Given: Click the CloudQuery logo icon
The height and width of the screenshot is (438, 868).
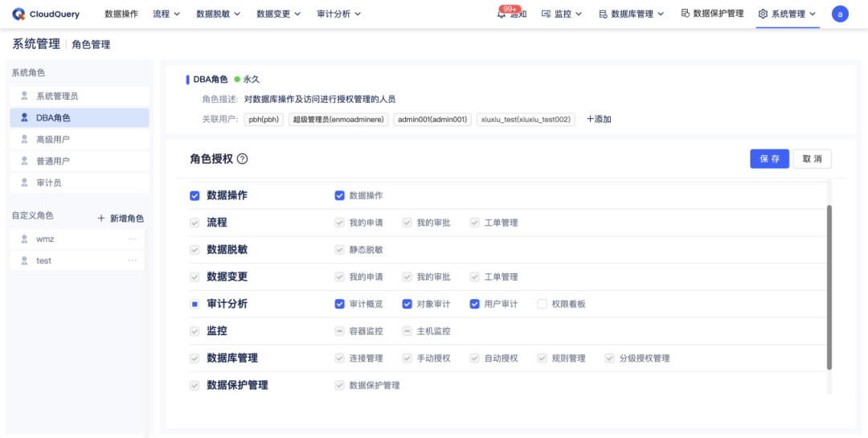Looking at the screenshot, I should [18, 14].
